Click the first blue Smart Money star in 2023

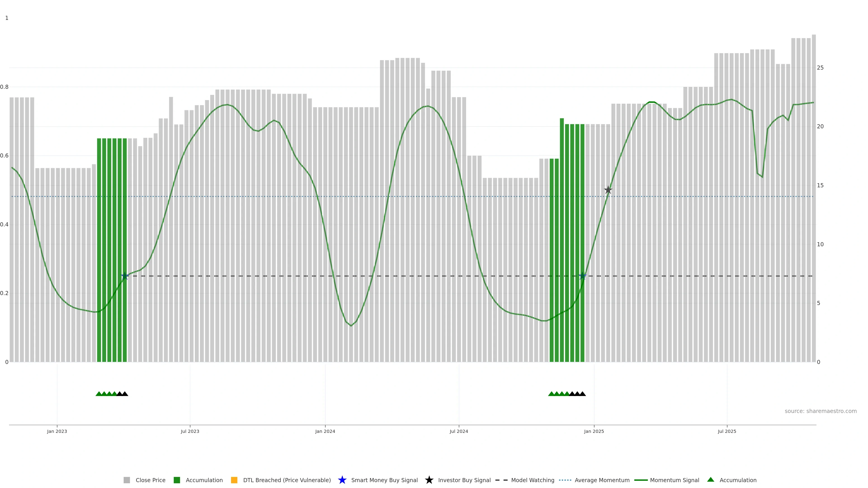(x=125, y=276)
